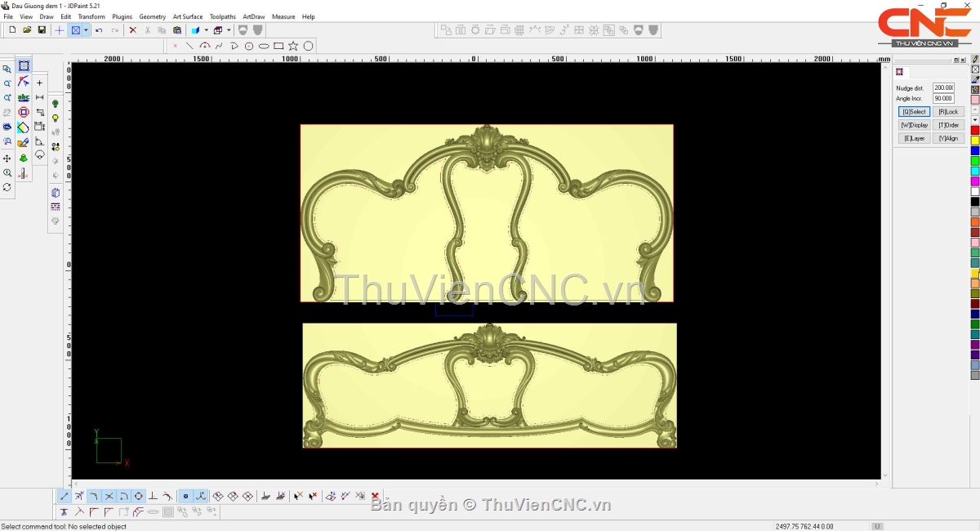Click the red X delete icon
Viewport: 980px width, 531px height.
132,30
